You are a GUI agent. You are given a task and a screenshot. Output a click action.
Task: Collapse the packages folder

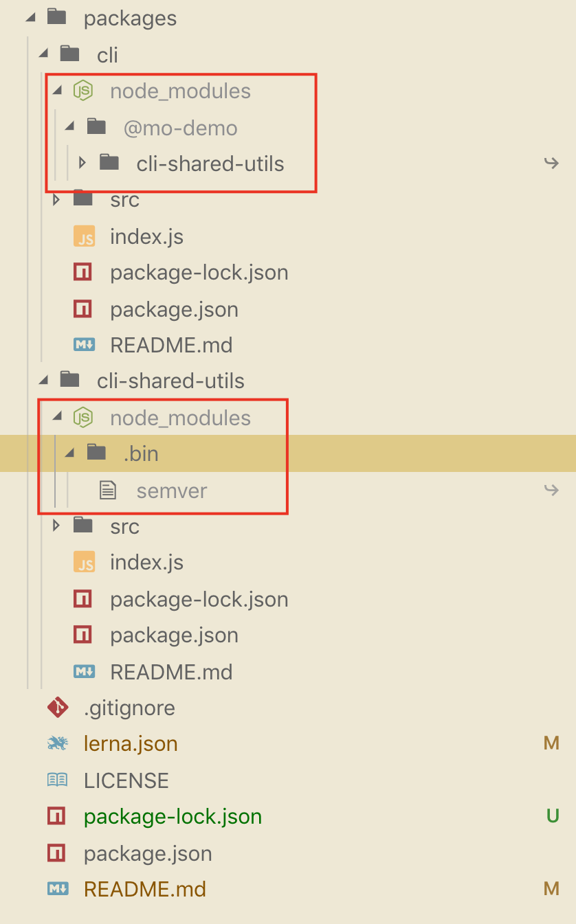click(x=30, y=18)
